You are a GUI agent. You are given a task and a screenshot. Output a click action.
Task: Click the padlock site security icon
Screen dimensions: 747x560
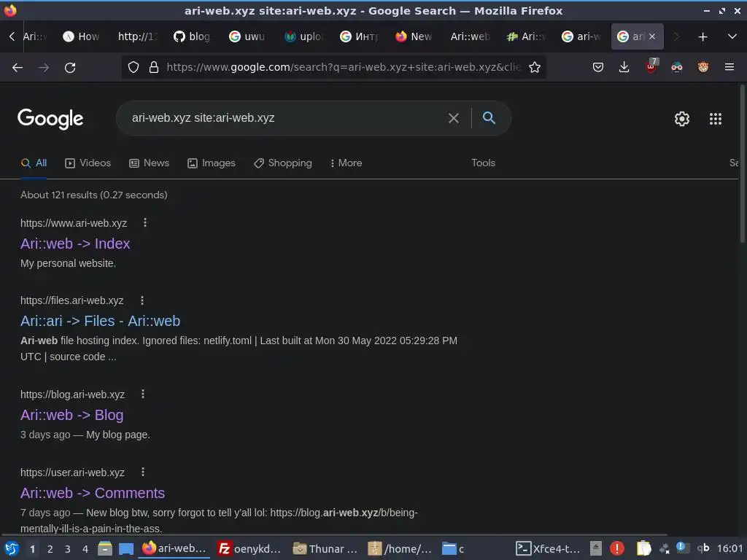pyautogui.click(x=153, y=68)
